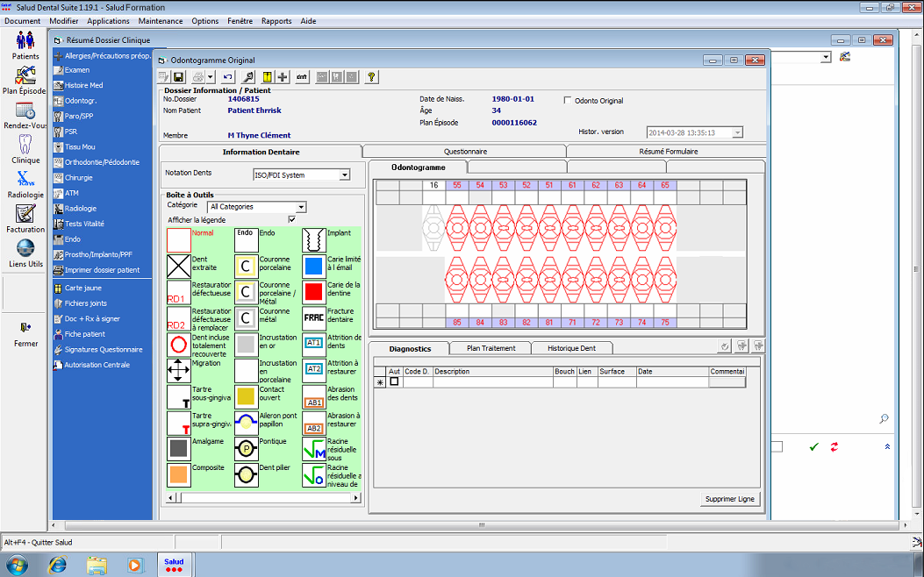Viewport: 924px width, 577px height.
Task: Click the green checkmark in background window
Action: (x=813, y=447)
